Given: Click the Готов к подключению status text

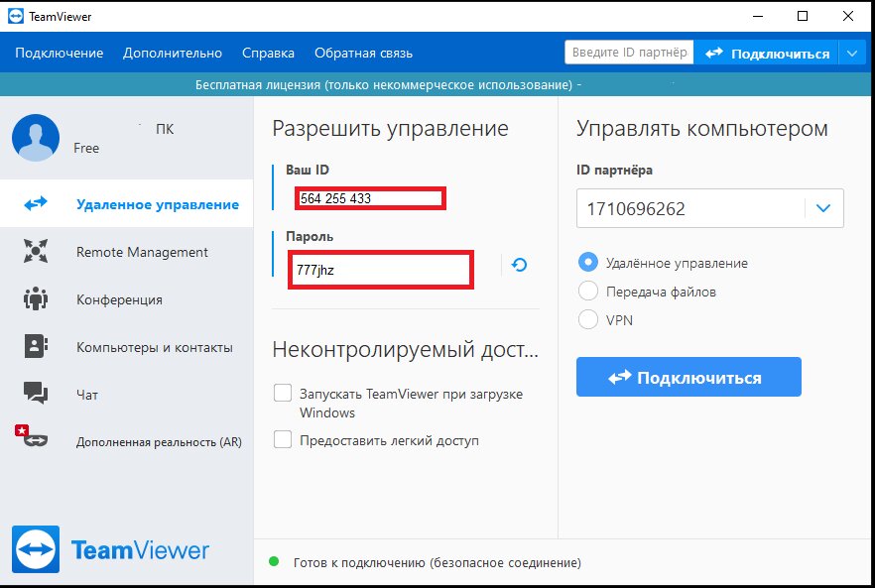Looking at the screenshot, I should click(437, 562).
